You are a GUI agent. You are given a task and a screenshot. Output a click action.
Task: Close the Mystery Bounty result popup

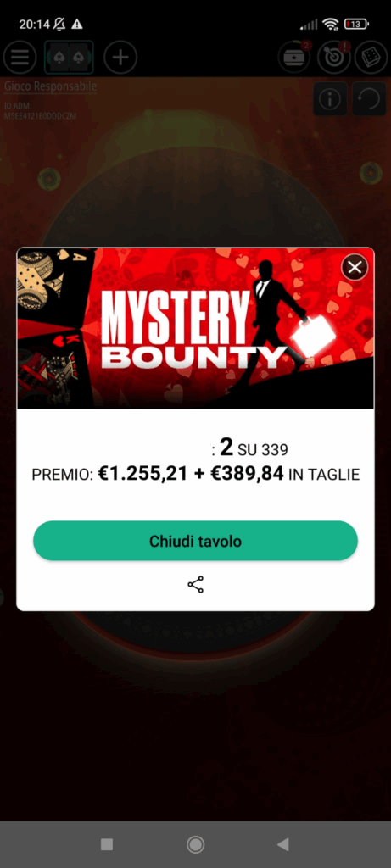(x=355, y=268)
